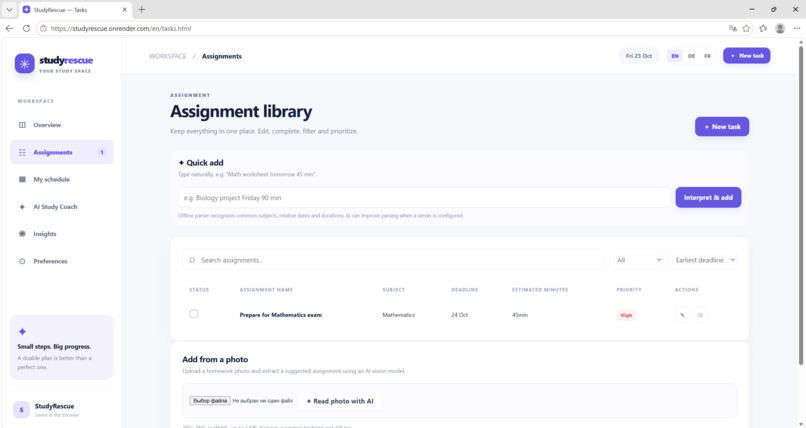Click the sparkle icon in motivation card

pos(22,332)
